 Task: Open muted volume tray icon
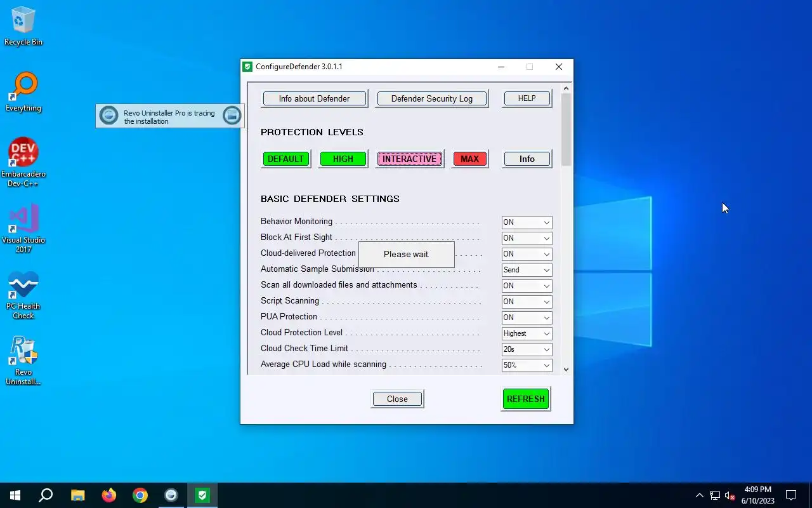point(730,495)
